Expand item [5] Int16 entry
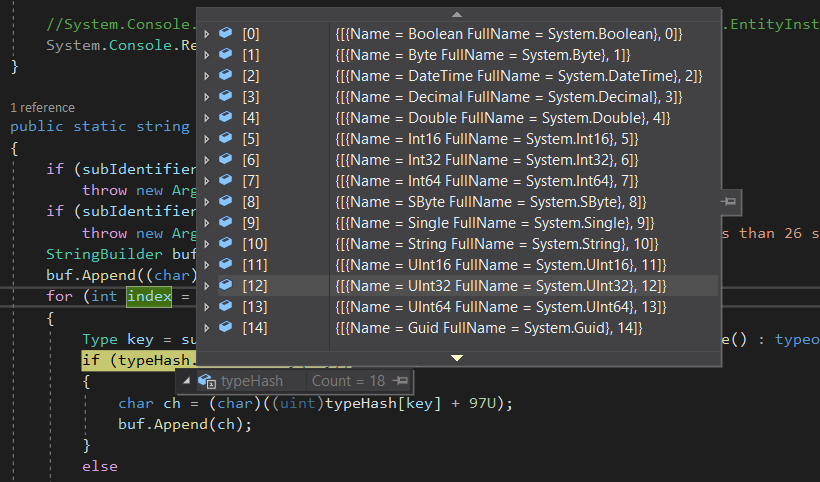This screenshot has height=482, width=820. (x=207, y=139)
